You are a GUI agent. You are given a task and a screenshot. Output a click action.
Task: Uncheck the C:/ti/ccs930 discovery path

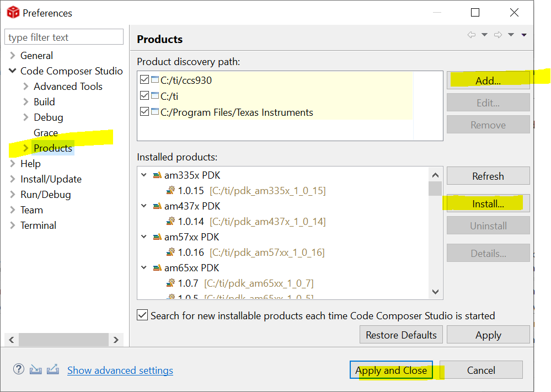(145, 80)
